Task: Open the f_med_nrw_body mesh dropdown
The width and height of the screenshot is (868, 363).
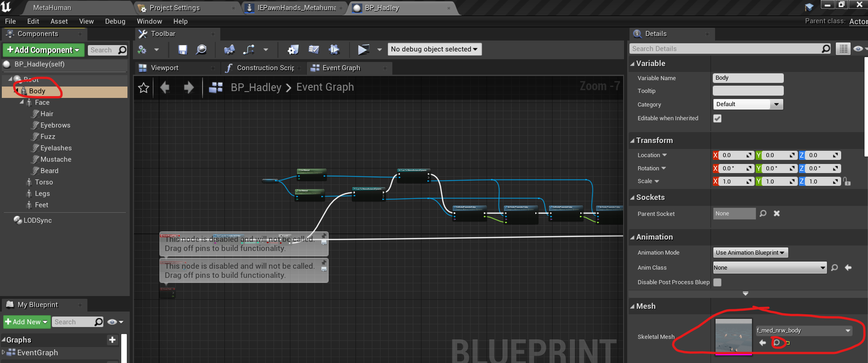Action: pos(804,331)
